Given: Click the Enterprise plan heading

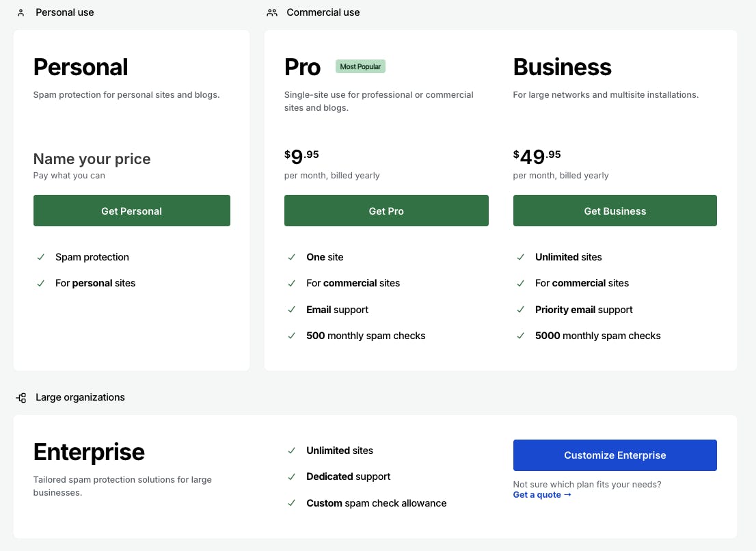Looking at the screenshot, I should (89, 452).
